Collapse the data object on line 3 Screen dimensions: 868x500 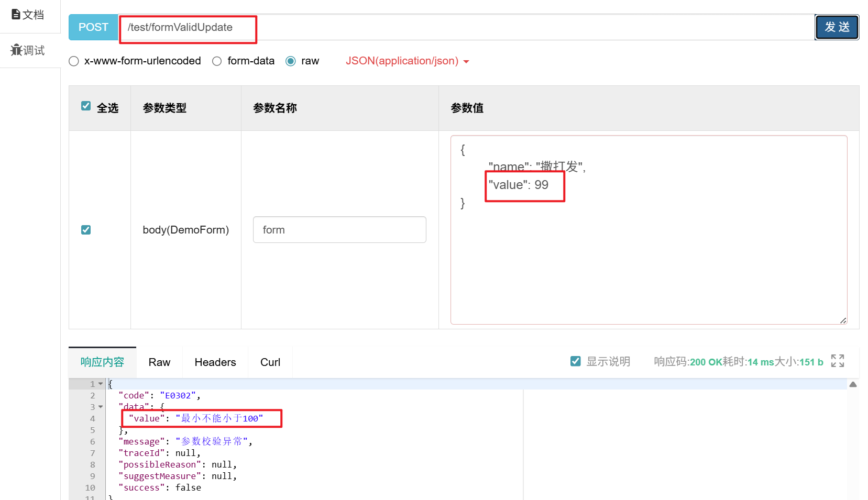tap(101, 407)
